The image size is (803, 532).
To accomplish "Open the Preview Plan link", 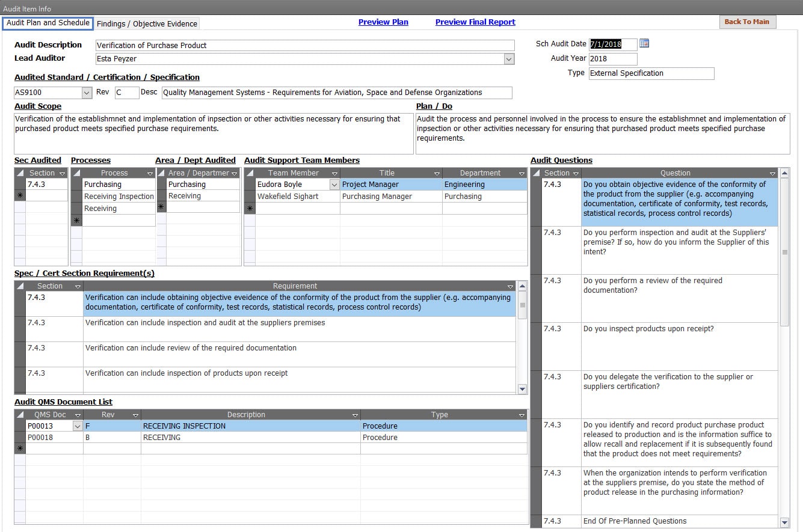I will click(x=383, y=22).
